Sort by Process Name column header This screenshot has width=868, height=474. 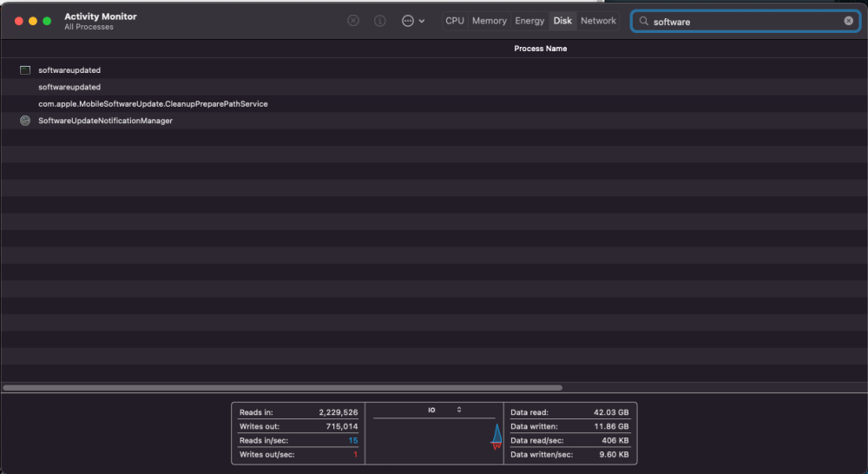click(540, 49)
